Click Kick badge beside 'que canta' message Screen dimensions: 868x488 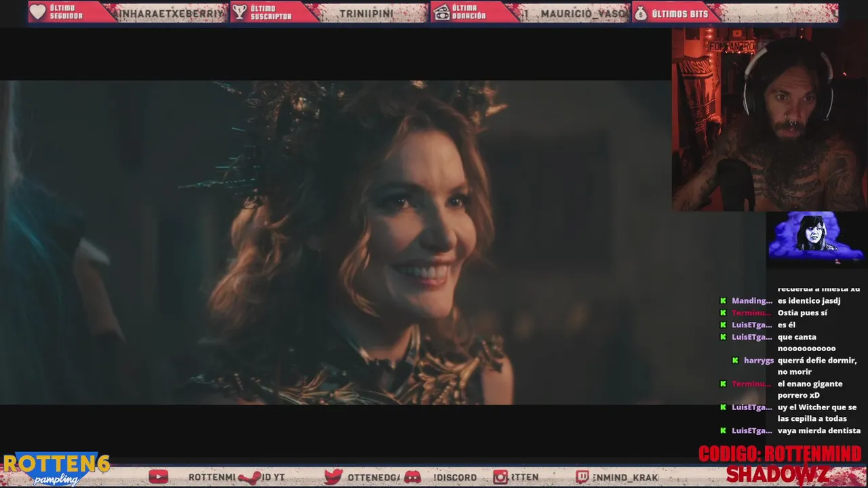[723, 337]
